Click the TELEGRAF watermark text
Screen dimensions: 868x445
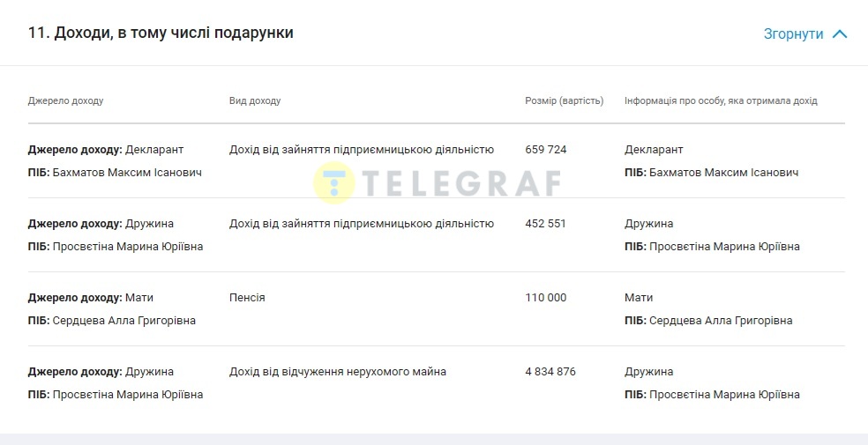(461, 182)
